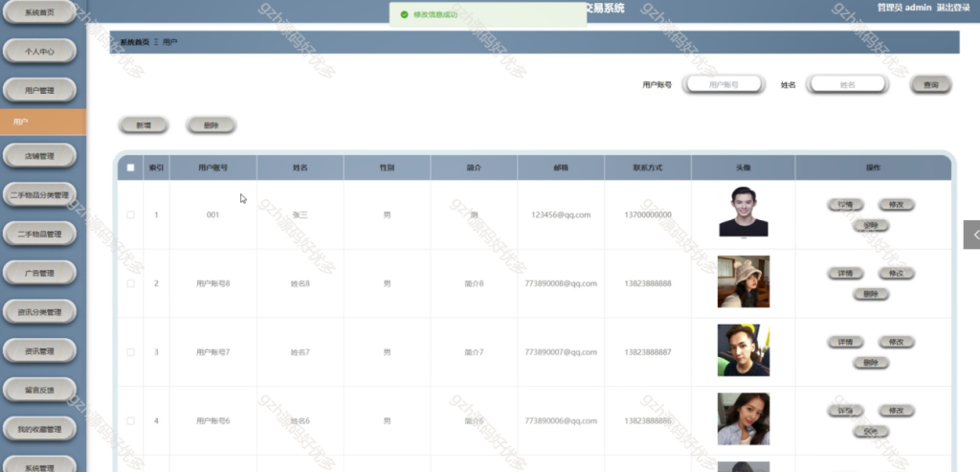Open the 系统首页 sidebar menu
Screen dimensions: 980x472
pyautogui.click(x=39, y=12)
